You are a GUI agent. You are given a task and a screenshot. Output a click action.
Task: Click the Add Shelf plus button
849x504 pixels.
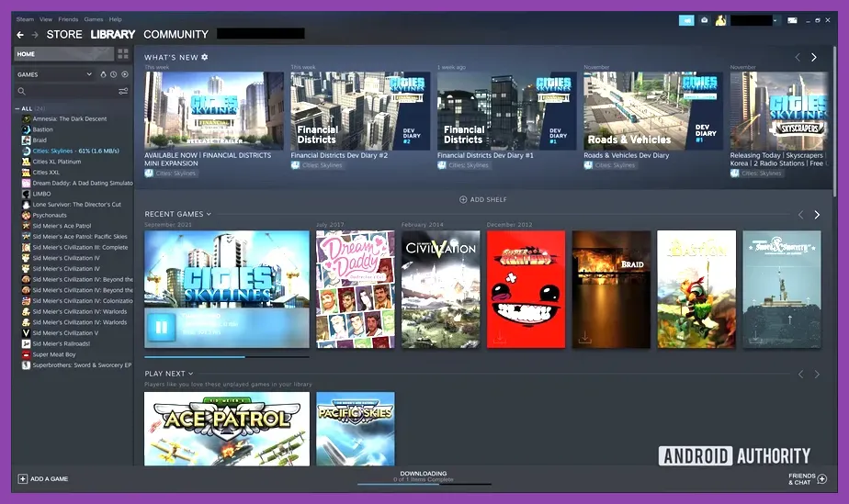(x=463, y=199)
